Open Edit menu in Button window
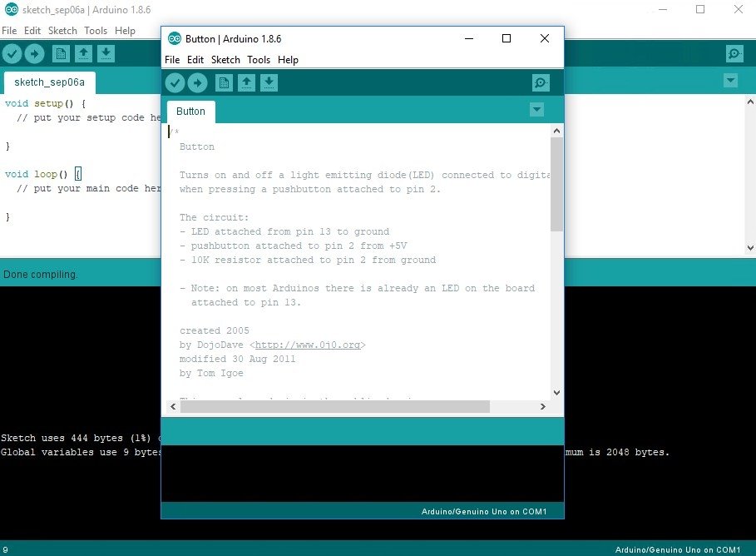This screenshot has height=556, width=756. click(195, 60)
